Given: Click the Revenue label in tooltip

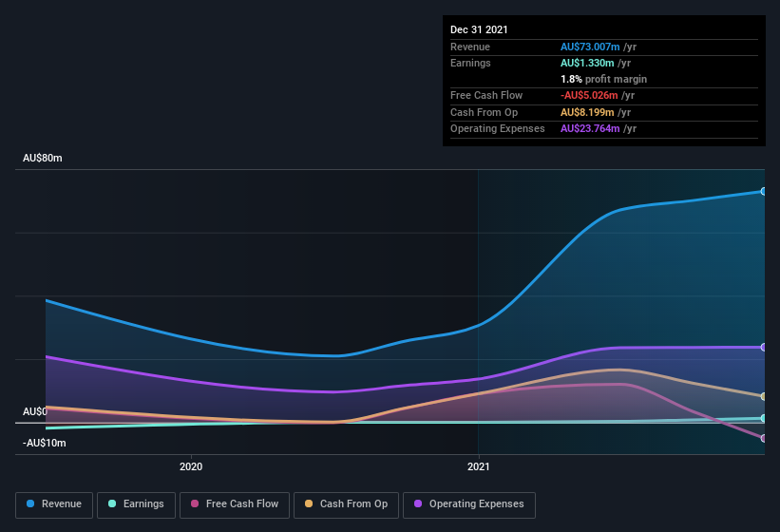Looking at the screenshot, I should tap(470, 47).
